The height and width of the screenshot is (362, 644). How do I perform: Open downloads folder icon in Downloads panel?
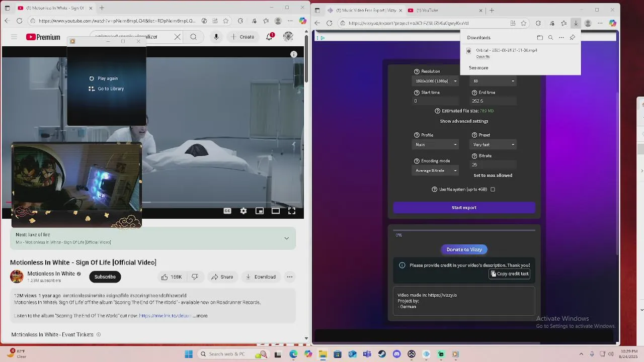(540, 38)
